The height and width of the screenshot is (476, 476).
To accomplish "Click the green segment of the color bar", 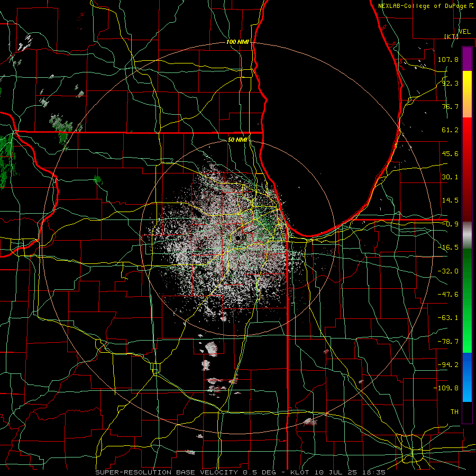I will coord(467,300).
